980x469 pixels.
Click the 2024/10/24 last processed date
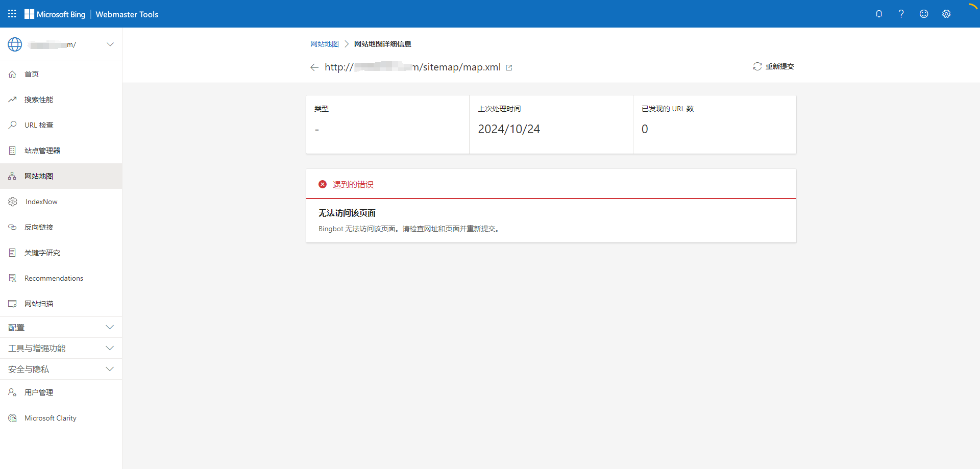click(x=509, y=129)
